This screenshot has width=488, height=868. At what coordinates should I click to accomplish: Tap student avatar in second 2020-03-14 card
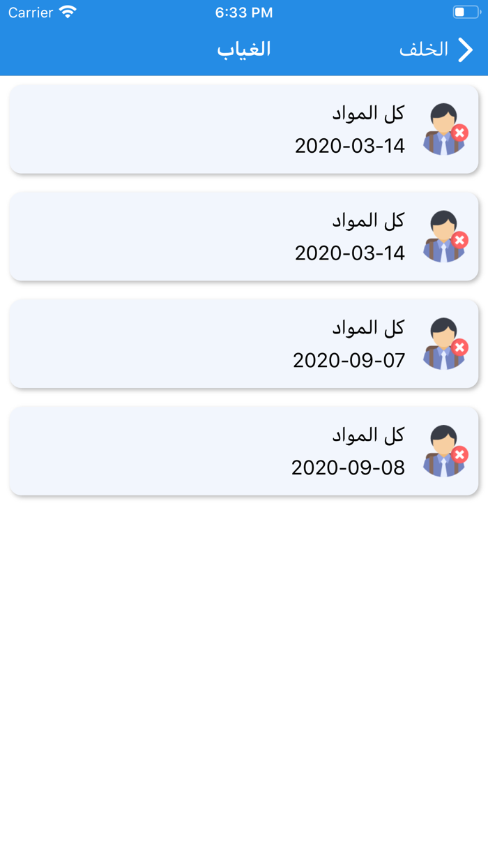[443, 237]
